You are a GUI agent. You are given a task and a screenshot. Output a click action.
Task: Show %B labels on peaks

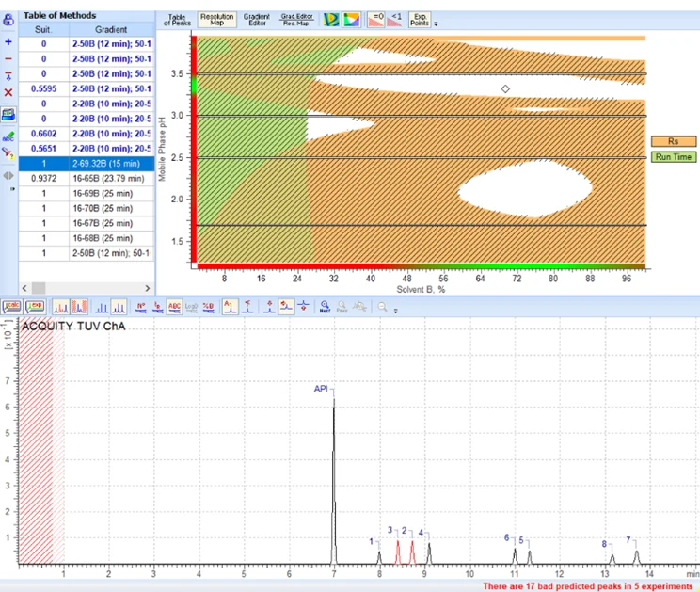coord(208,307)
